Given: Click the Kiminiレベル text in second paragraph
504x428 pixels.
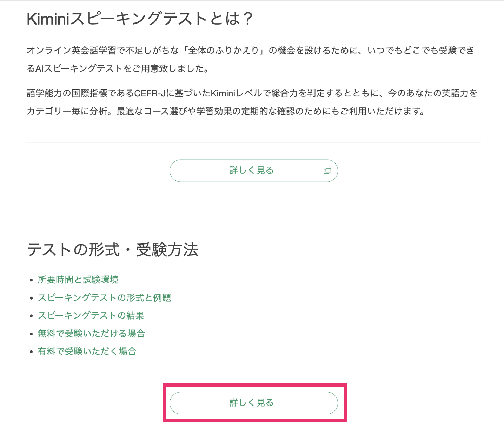Looking at the screenshot, I should click(x=236, y=93).
